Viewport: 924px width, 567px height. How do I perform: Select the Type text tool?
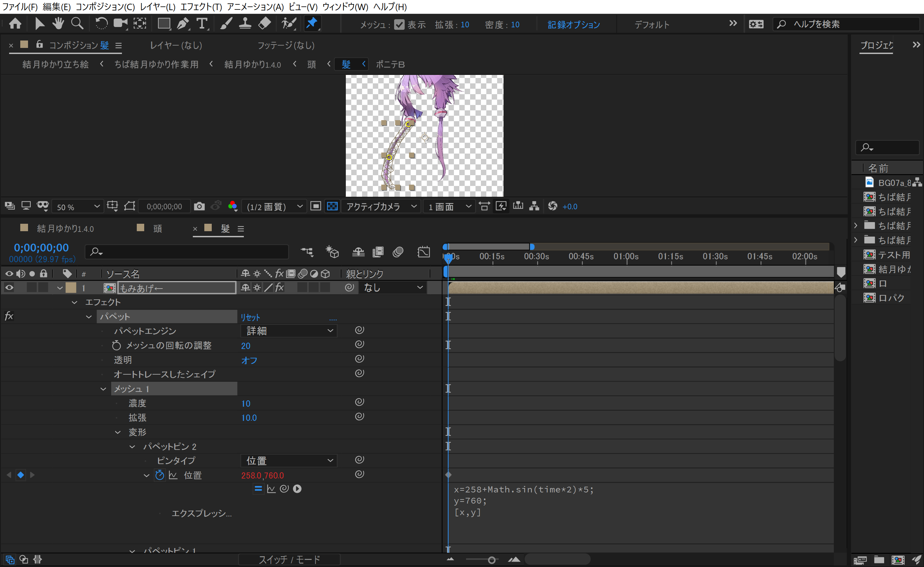click(202, 24)
